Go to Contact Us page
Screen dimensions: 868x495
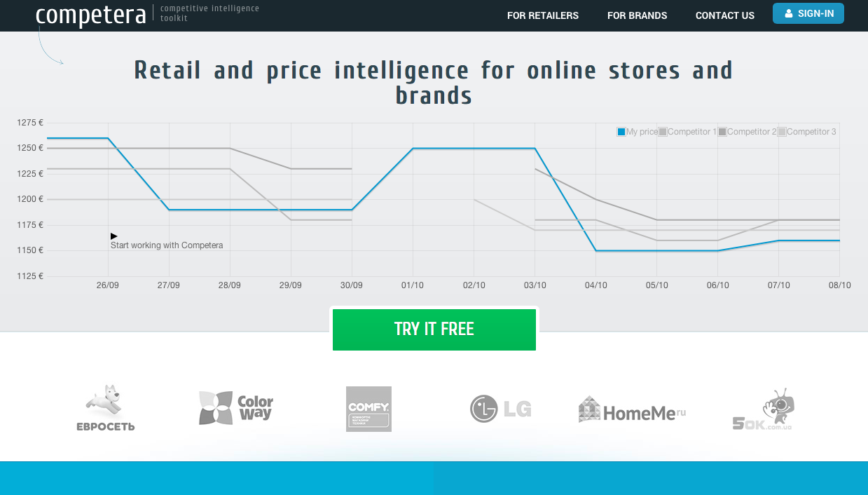(x=725, y=15)
